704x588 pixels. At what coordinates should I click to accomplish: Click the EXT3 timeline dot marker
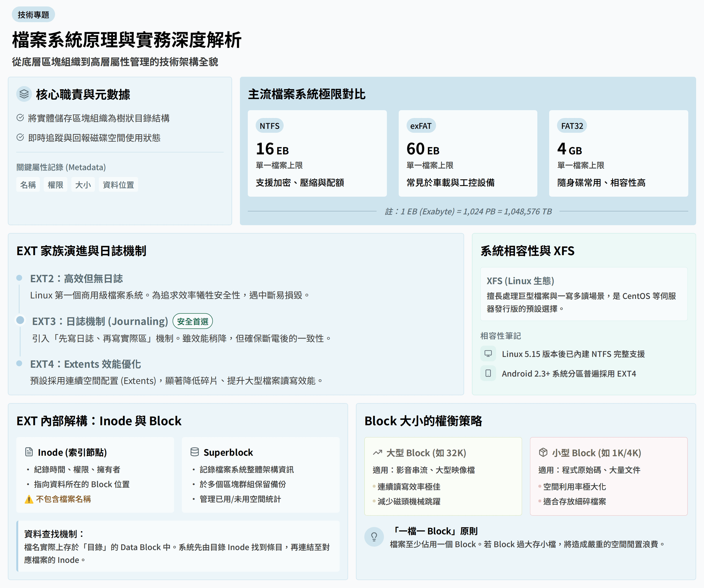pyautogui.click(x=20, y=320)
